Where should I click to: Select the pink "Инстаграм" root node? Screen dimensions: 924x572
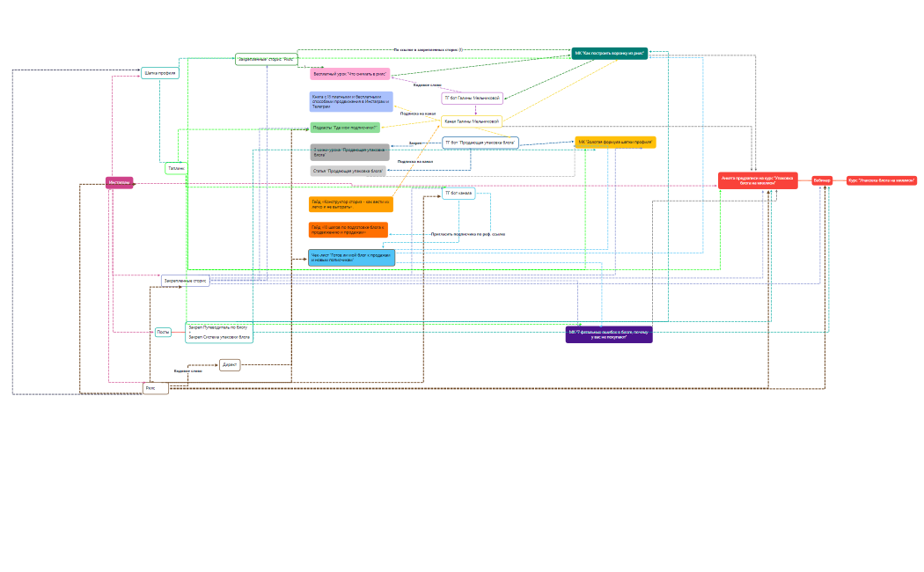click(120, 183)
